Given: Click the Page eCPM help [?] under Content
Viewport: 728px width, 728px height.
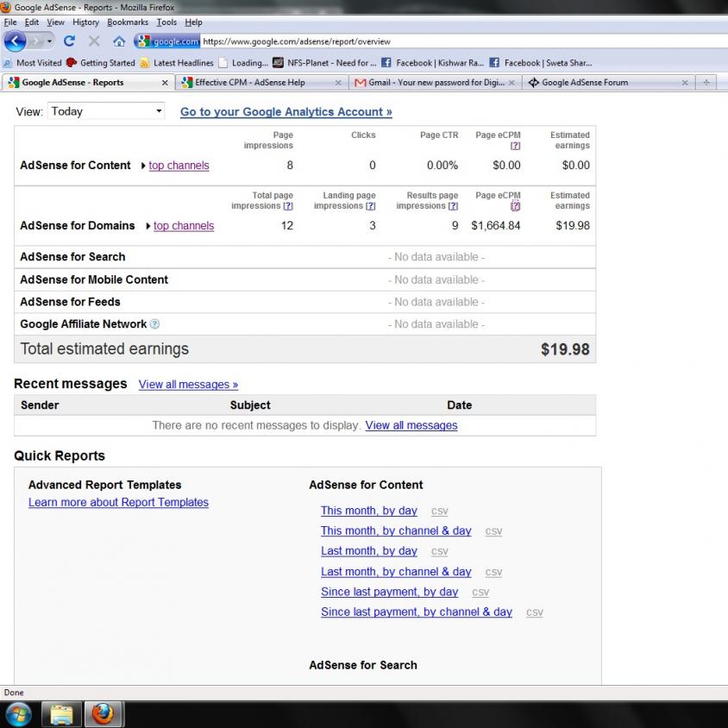Looking at the screenshot, I should (515, 146).
